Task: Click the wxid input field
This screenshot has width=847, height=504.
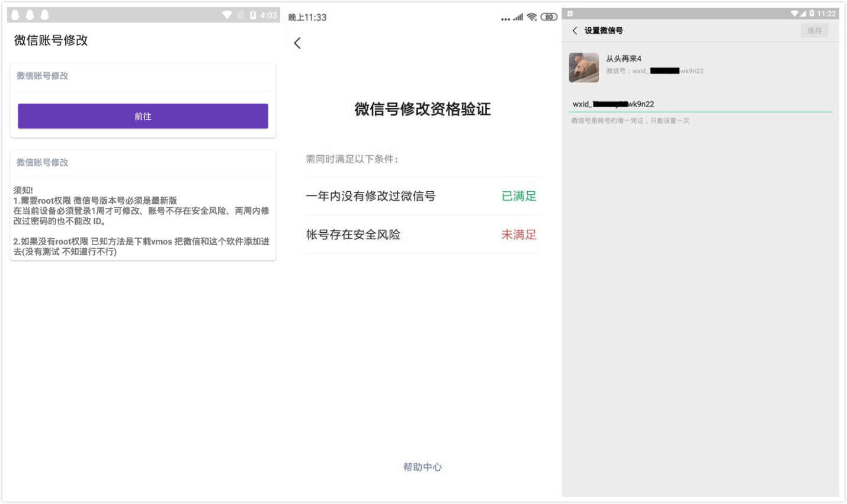Action: point(701,104)
